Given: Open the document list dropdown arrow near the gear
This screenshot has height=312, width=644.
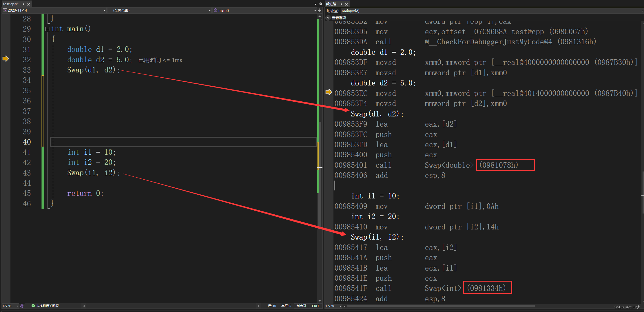Looking at the screenshot, I should click(315, 4).
